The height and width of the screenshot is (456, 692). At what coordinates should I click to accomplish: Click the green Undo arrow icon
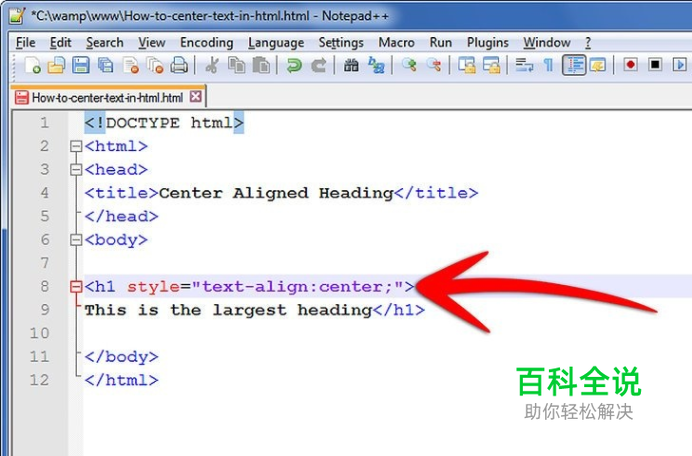coord(293,66)
